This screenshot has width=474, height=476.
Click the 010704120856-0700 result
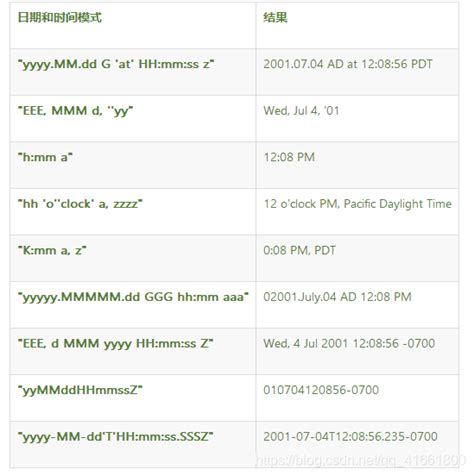click(321, 390)
